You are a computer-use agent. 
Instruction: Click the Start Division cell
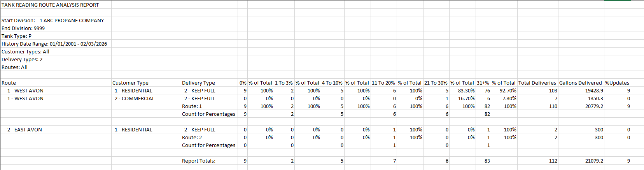53,20
